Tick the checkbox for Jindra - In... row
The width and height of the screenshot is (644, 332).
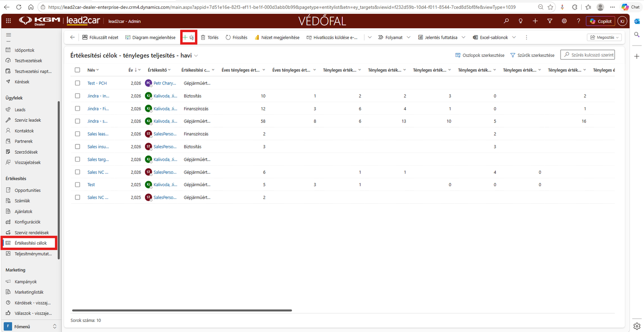[77, 96]
